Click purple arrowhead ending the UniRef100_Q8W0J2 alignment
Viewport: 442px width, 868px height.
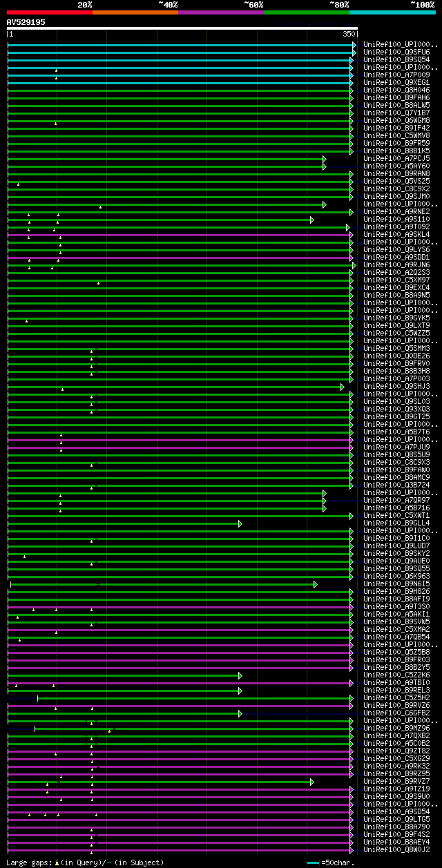(352, 850)
